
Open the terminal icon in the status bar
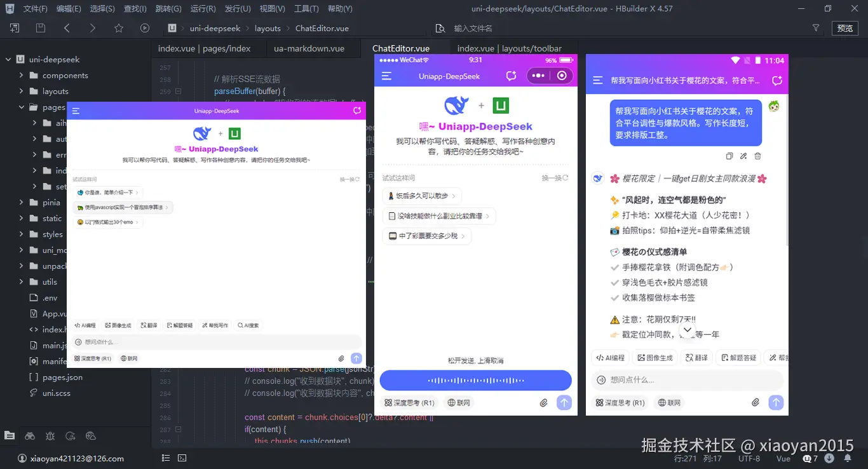click(182, 458)
